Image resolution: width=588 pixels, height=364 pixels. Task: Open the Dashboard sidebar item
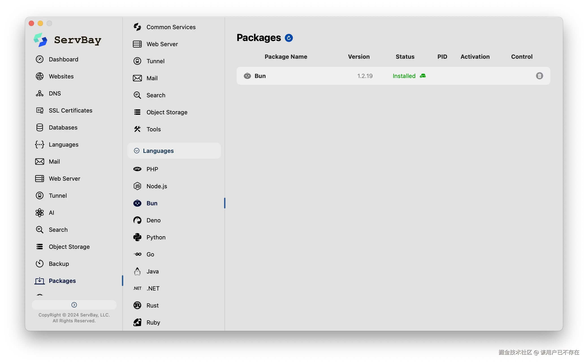point(63,59)
